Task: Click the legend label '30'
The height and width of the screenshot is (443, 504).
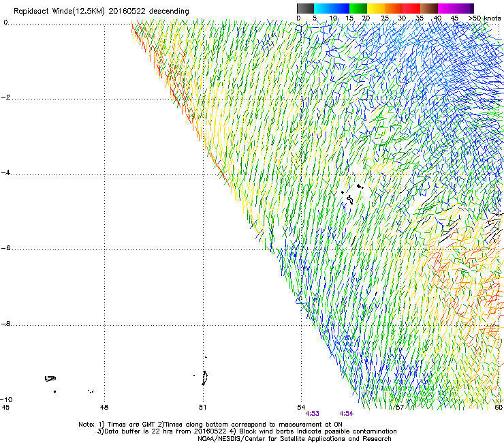Action: (x=402, y=18)
